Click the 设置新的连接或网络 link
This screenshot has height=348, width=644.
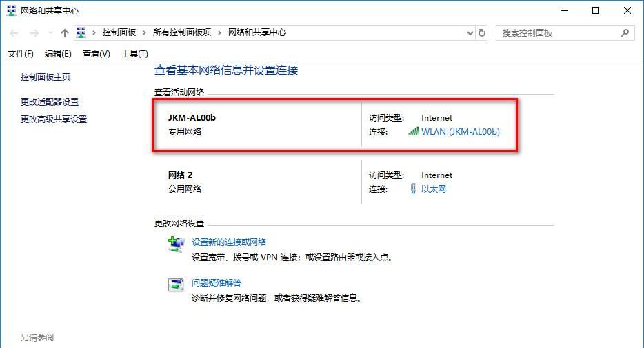229,242
